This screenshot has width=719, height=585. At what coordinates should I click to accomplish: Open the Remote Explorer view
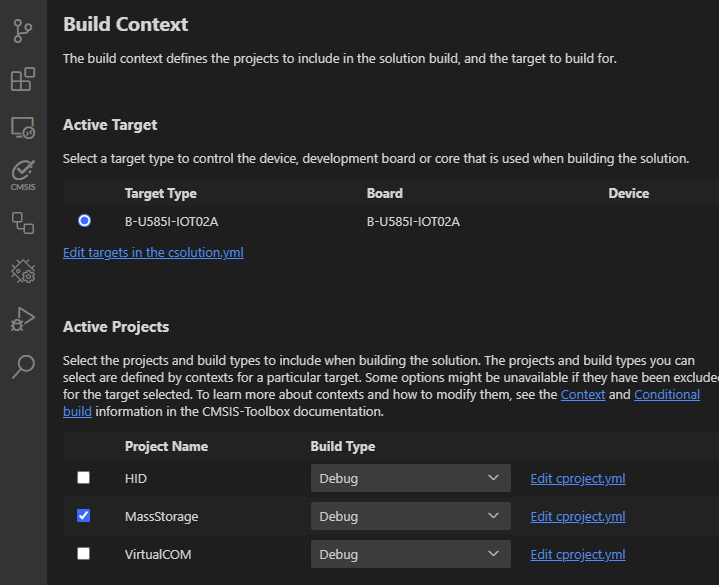click(x=22, y=128)
